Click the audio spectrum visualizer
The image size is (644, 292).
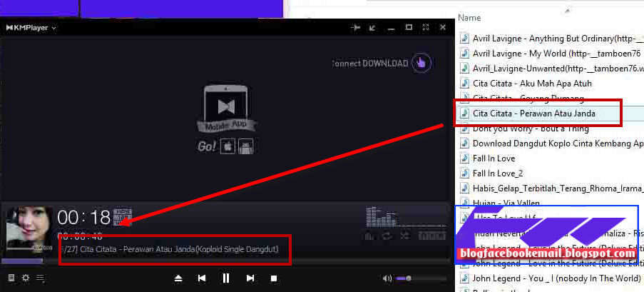tap(405, 218)
